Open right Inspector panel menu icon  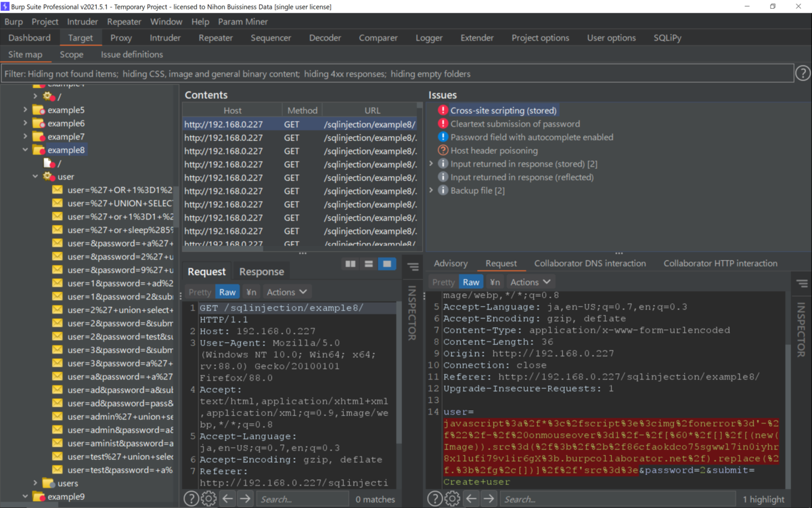[x=802, y=284]
